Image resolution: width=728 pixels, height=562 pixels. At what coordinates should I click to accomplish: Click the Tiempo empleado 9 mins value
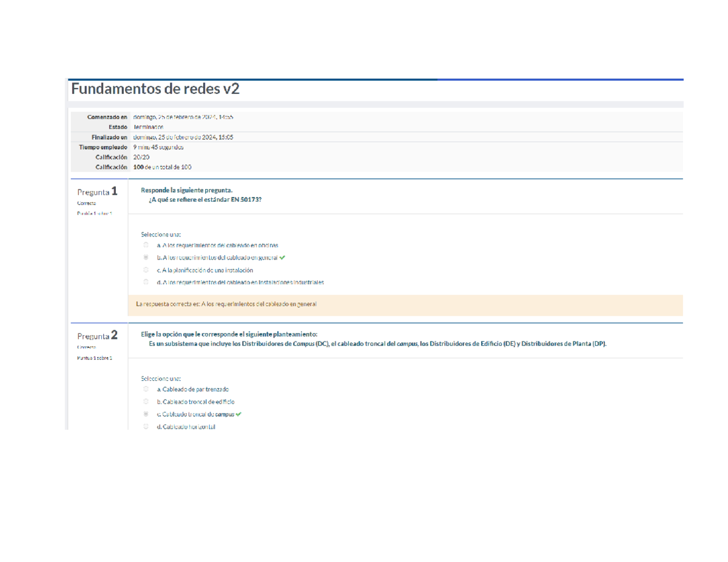(158, 147)
